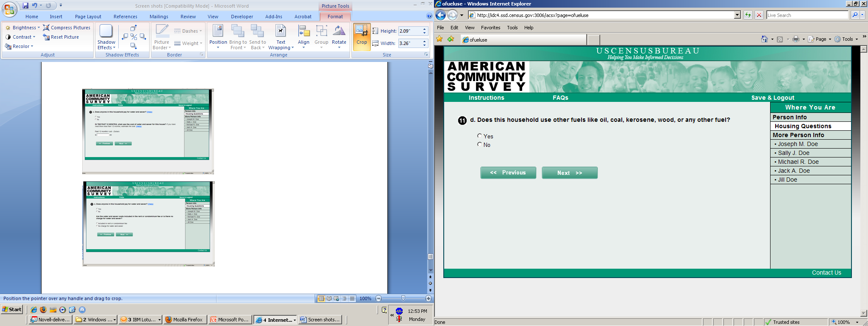This screenshot has height=326, width=868.
Task: Click the Compress Pictures icon
Action: [46, 28]
